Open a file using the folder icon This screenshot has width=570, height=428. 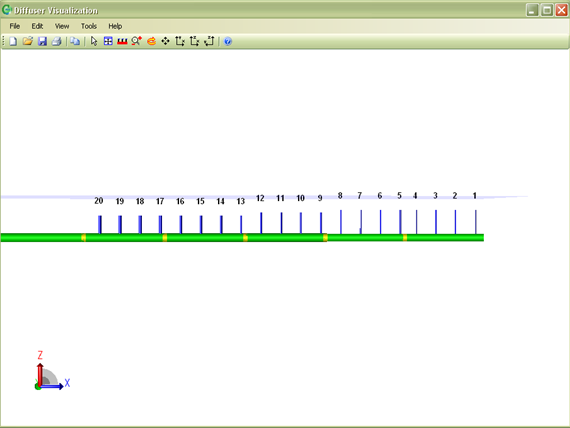[28, 41]
